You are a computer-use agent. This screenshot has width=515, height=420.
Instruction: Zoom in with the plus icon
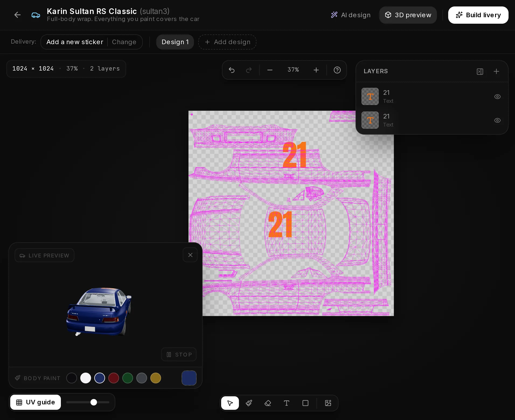(316, 70)
